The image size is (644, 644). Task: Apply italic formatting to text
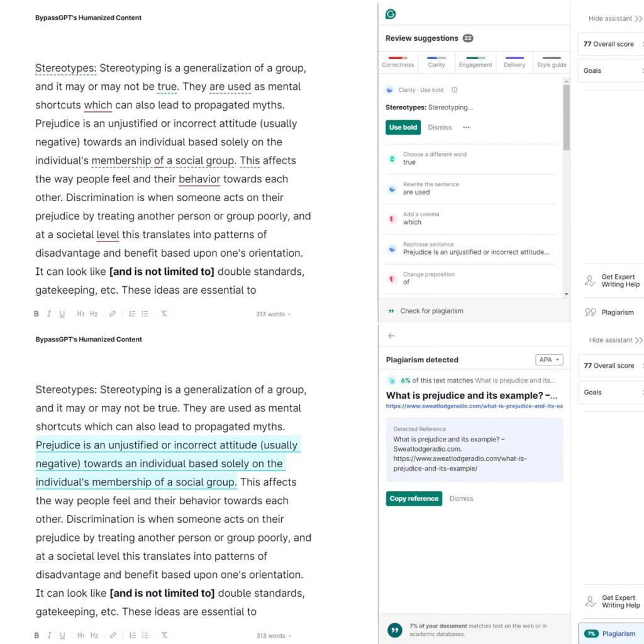(49, 313)
